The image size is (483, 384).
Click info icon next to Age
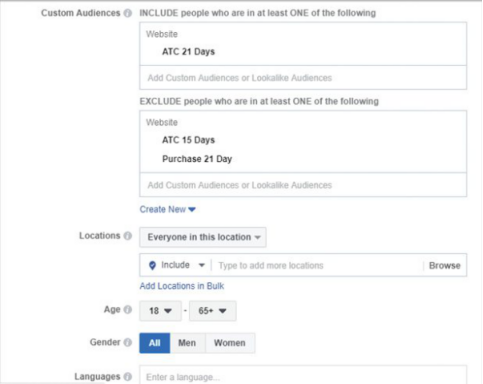128,310
